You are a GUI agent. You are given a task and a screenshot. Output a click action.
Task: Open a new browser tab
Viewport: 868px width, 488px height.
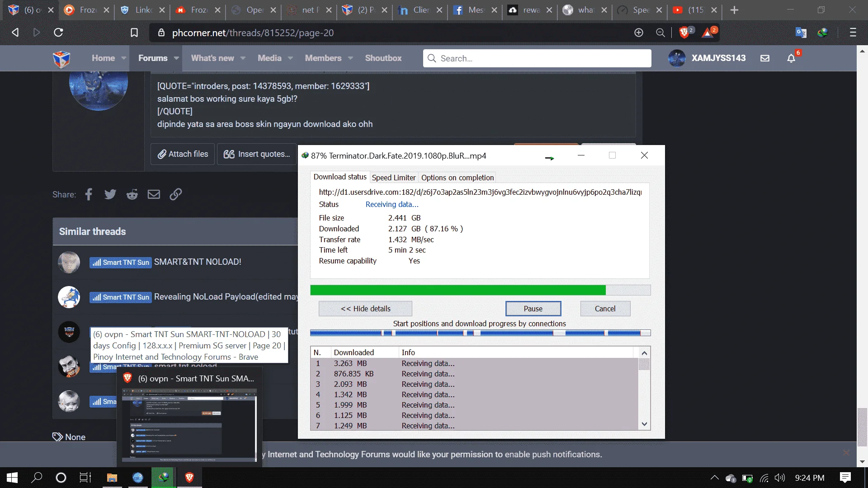tap(734, 10)
